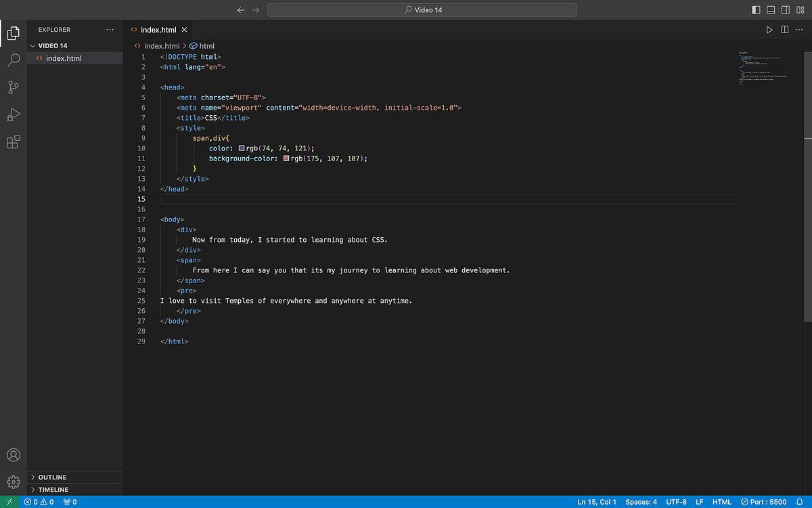Open the Extensions view

point(13,142)
